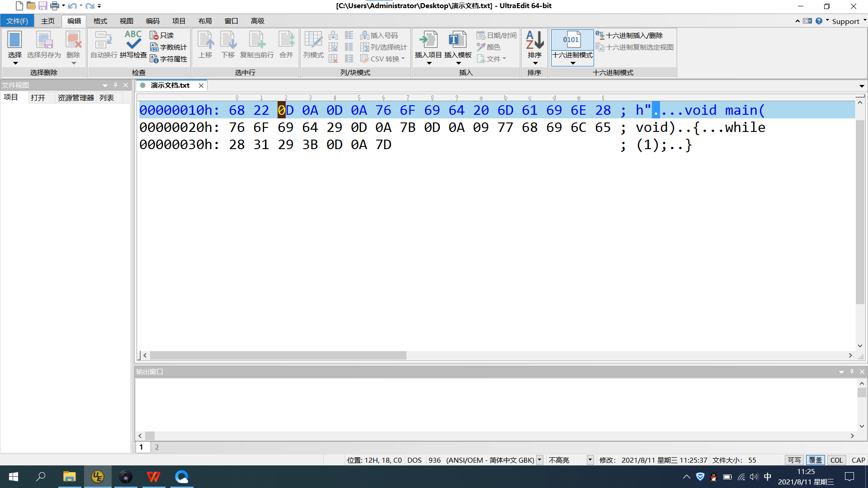Click the Undo arrow in title toolbar
The height and width of the screenshot is (488, 868).
(x=72, y=6)
